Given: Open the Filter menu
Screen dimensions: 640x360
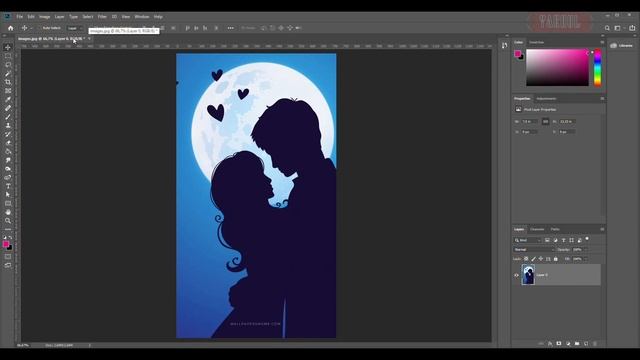Looking at the screenshot, I should pos(102,17).
